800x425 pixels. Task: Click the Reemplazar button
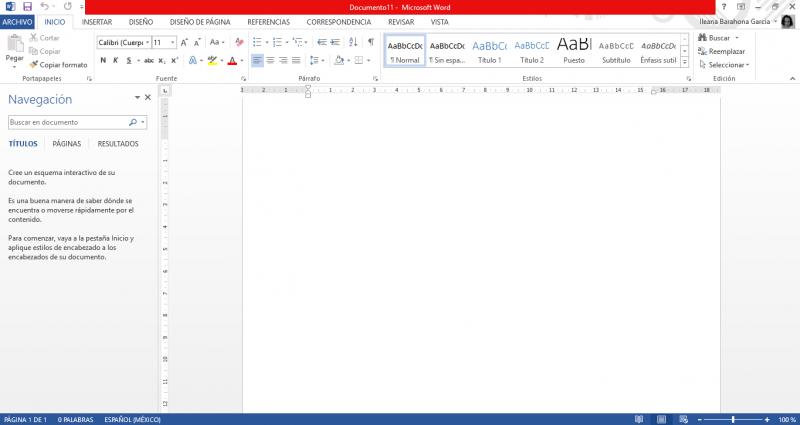coord(725,51)
